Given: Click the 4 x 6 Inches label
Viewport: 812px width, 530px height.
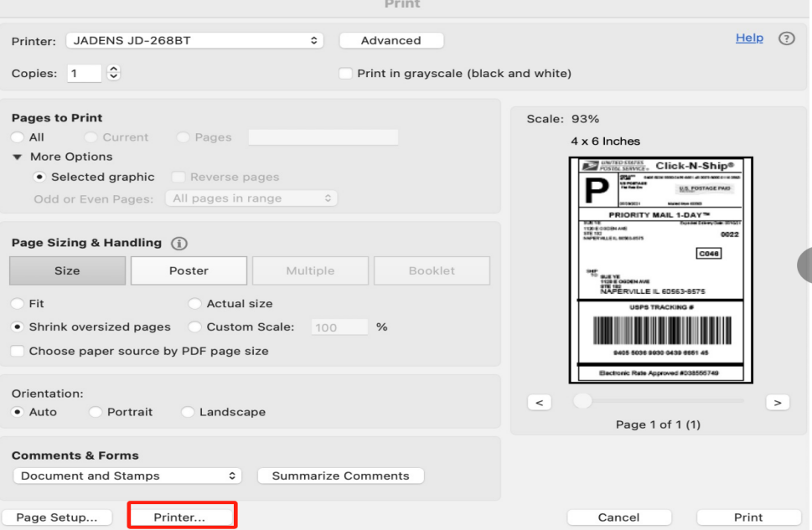Looking at the screenshot, I should (x=605, y=142).
